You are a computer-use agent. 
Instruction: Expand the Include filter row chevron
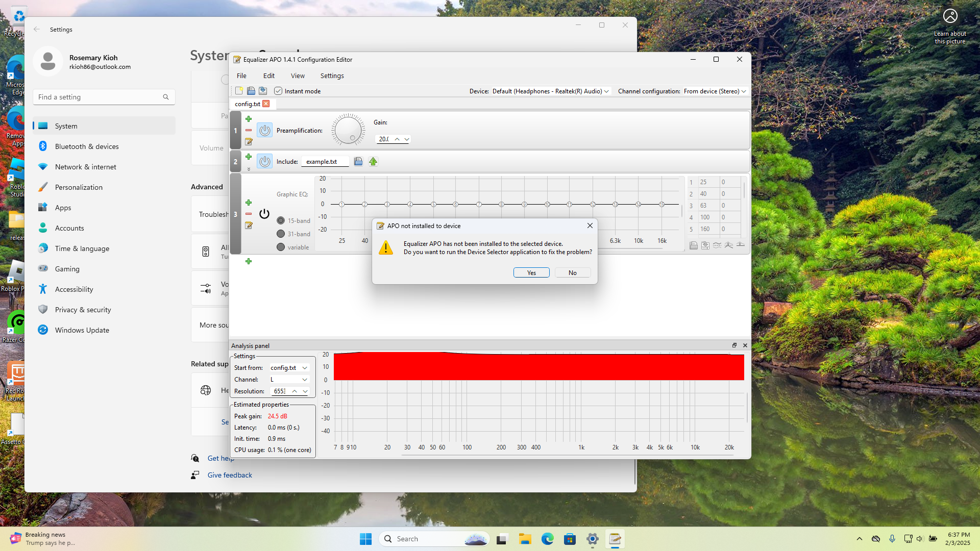click(x=249, y=168)
